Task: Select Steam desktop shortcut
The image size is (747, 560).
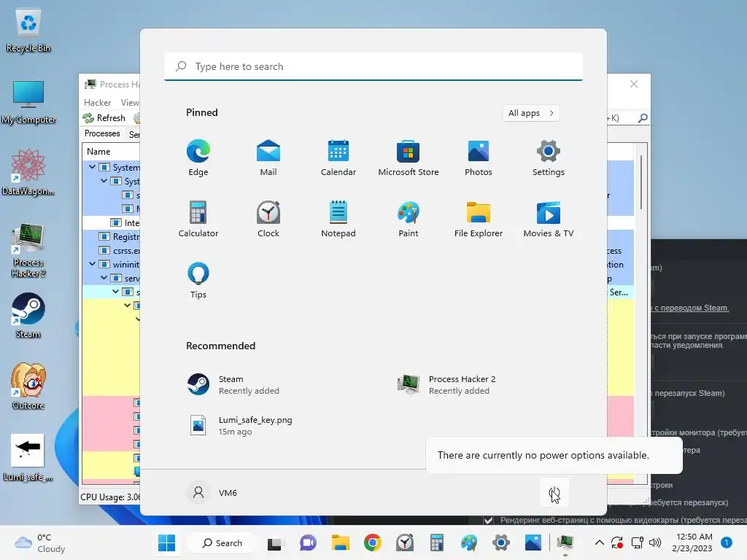Action: [x=28, y=315]
